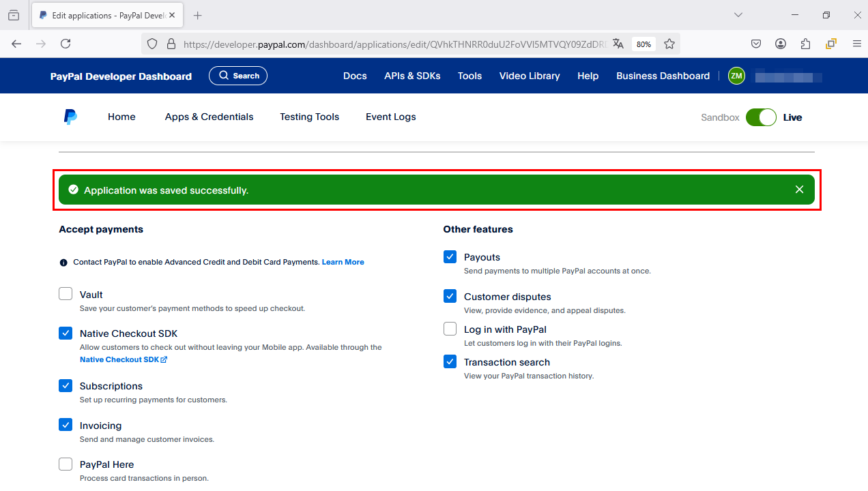Open the APIs & SDKs menu
This screenshot has width=868, height=491.
point(412,76)
